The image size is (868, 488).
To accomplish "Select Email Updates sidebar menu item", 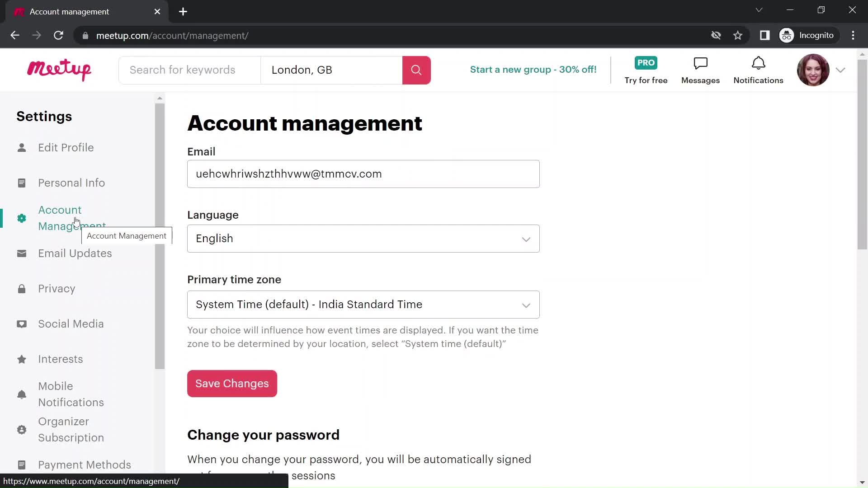I will click(x=75, y=253).
